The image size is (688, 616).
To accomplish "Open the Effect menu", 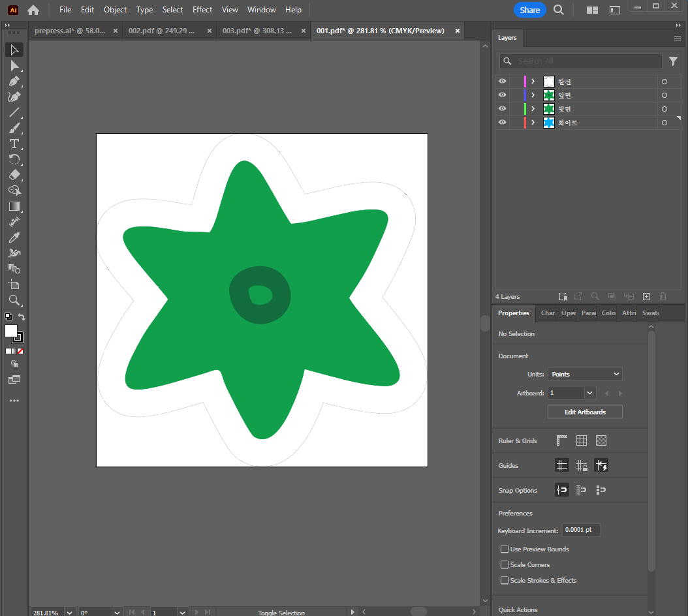I will pyautogui.click(x=202, y=10).
